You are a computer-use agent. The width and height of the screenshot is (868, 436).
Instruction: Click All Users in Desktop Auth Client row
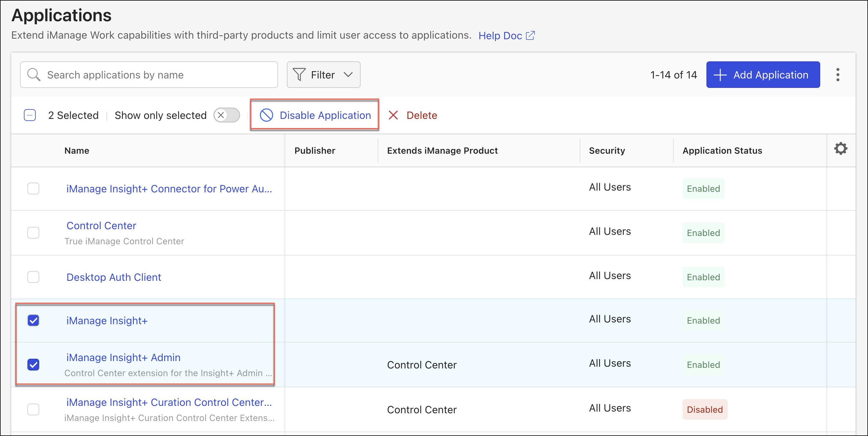coord(610,276)
